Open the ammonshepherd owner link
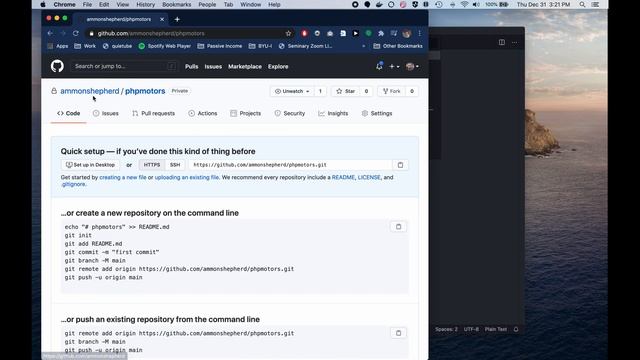 [x=90, y=91]
